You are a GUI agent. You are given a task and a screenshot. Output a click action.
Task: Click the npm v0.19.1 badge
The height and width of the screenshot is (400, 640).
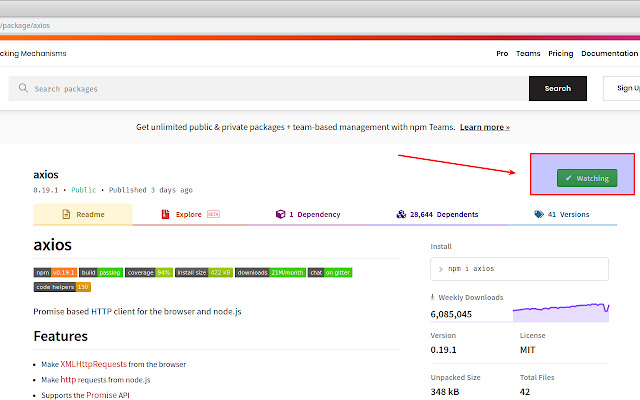[55, 272]
